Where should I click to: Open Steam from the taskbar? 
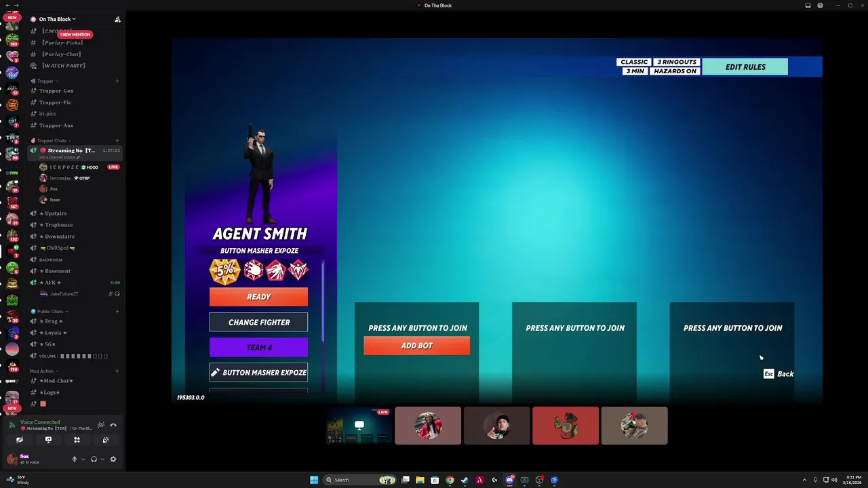coord(465,480)
